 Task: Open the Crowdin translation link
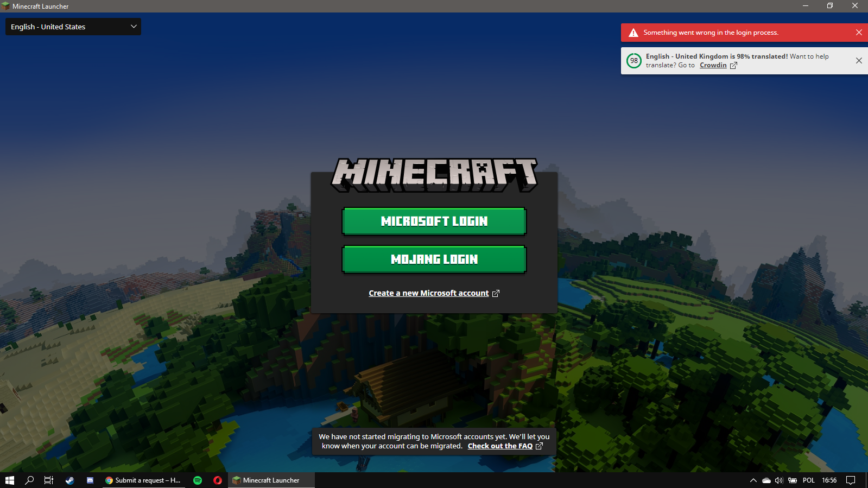pos(713,65)
